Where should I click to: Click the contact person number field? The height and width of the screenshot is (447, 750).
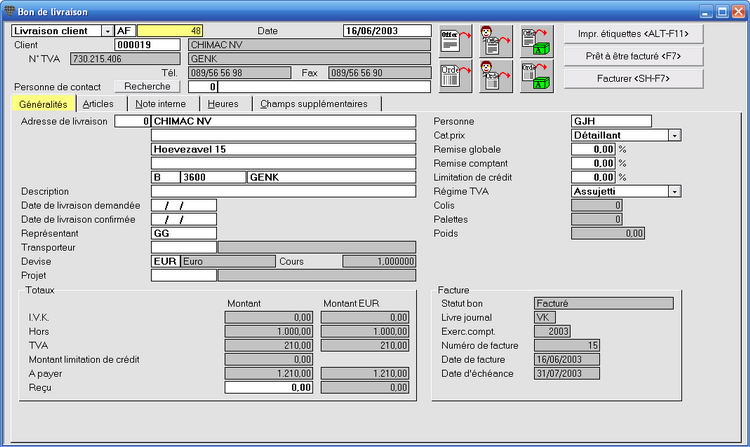(203, 87)
